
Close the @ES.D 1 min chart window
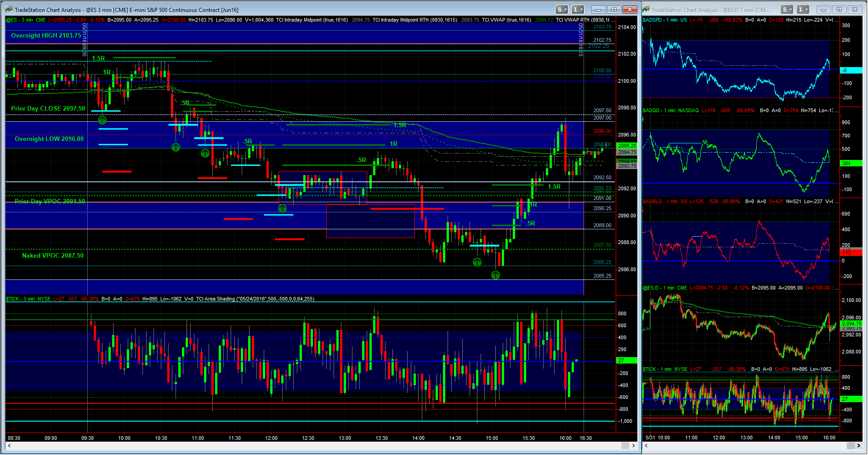click(x=855, y=9)
